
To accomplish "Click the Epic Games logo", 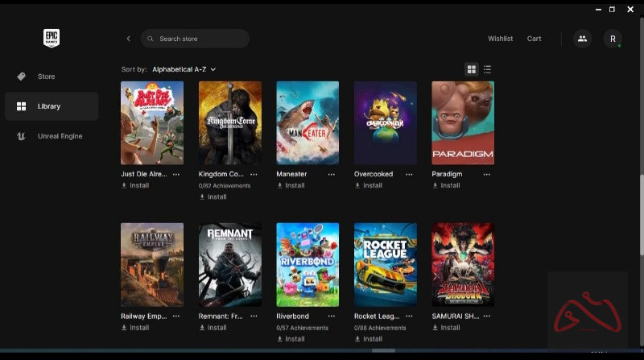I will 52,38.
